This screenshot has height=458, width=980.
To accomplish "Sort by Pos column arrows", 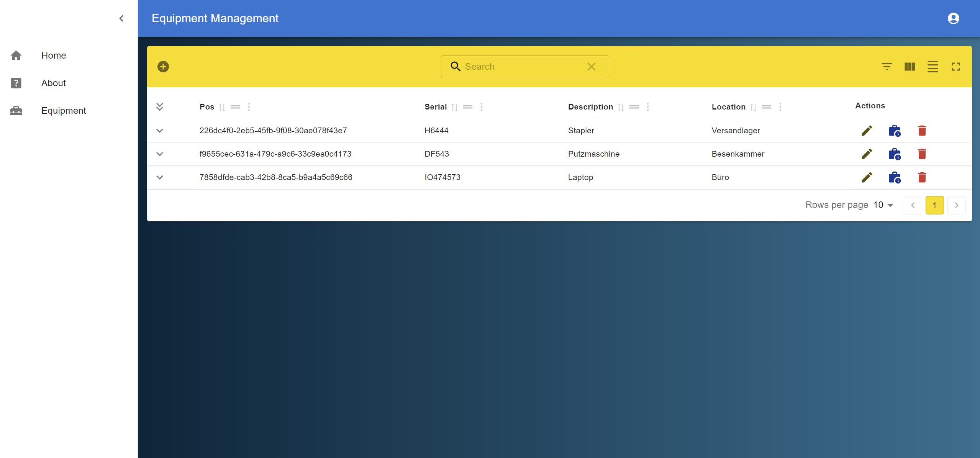I will (222, 107).
